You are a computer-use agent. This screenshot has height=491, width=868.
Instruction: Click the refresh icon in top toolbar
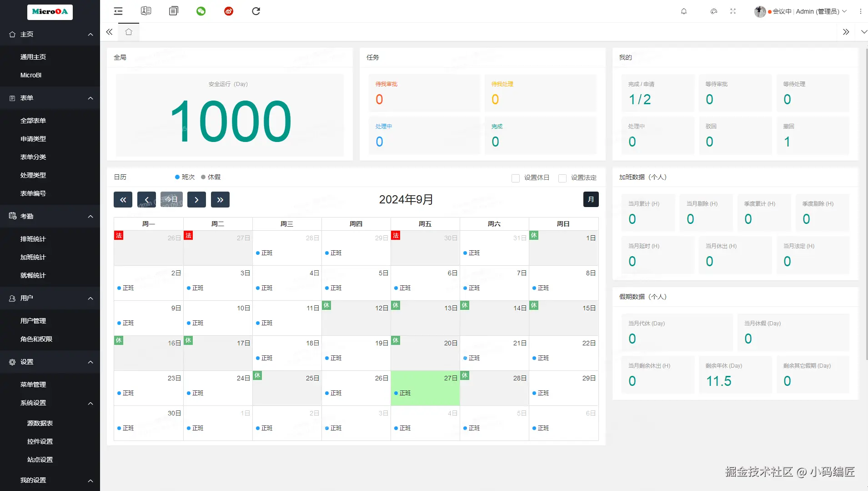256,11
